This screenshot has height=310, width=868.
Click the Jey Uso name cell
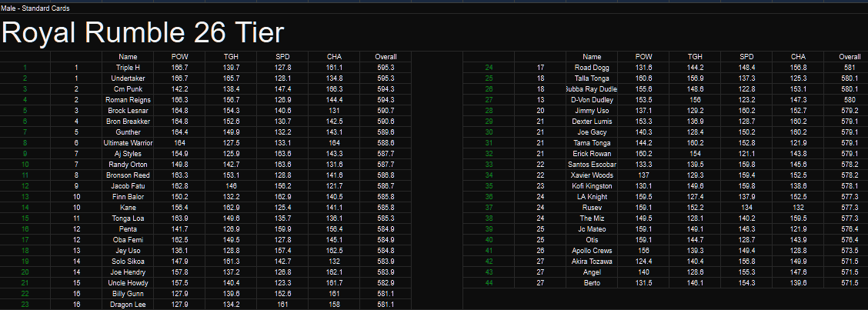pos(128,251)
